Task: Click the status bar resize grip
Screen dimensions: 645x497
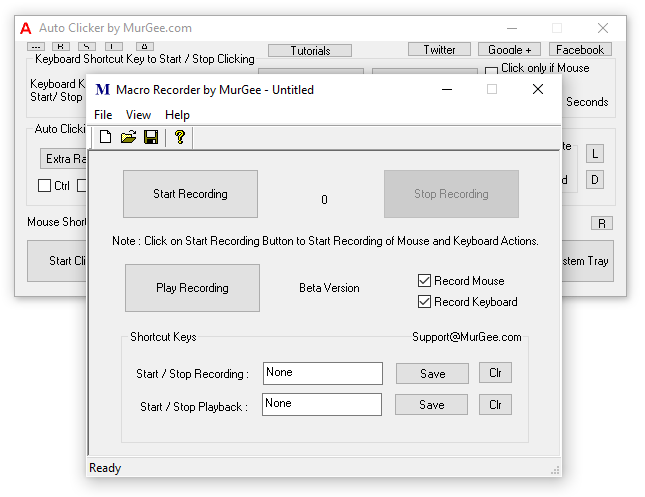Action: click(555, 470)
